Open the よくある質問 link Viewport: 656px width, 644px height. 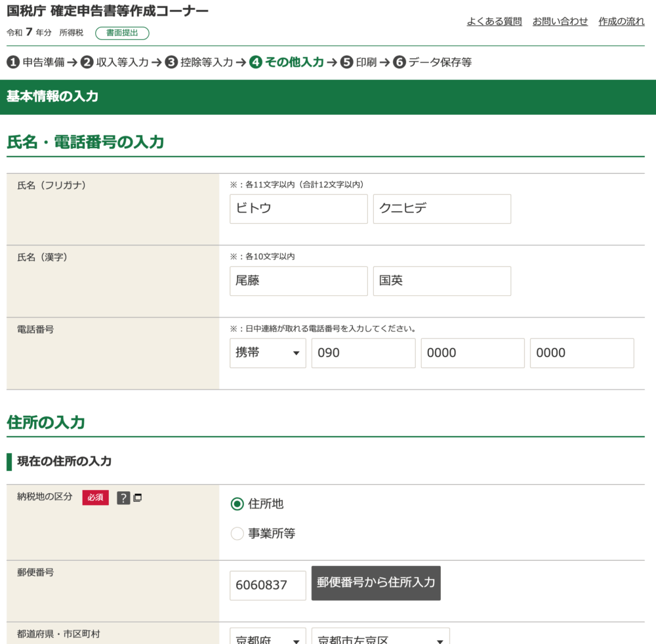point(494,21)
